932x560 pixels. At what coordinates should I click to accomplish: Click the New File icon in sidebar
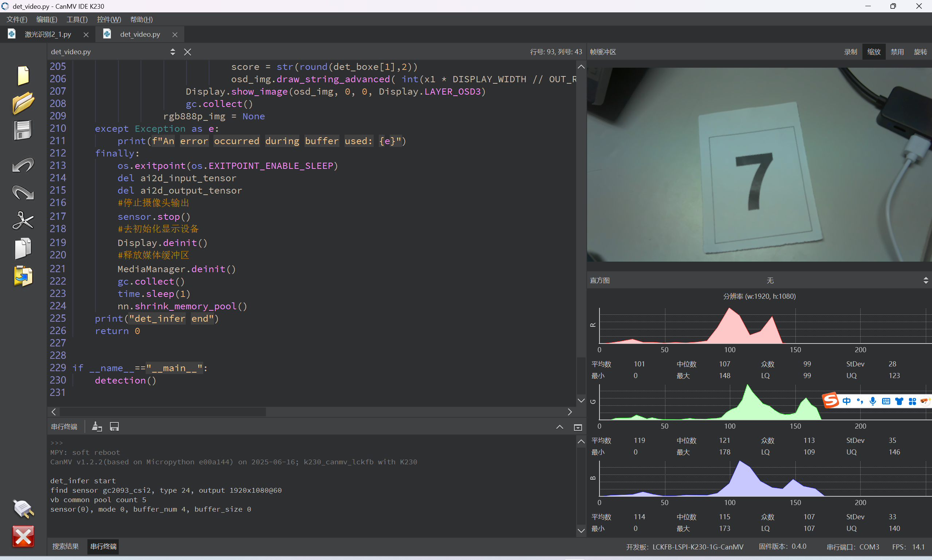23,75
